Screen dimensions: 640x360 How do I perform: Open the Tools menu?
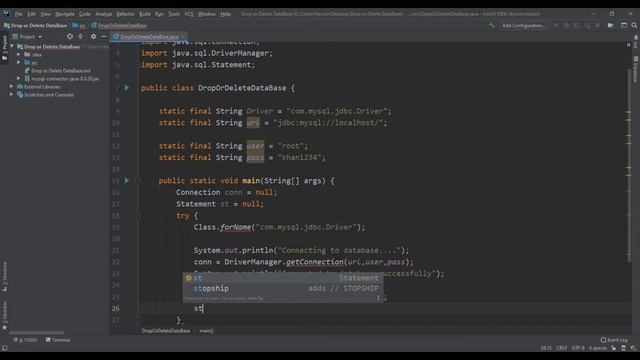pos(174,14)
